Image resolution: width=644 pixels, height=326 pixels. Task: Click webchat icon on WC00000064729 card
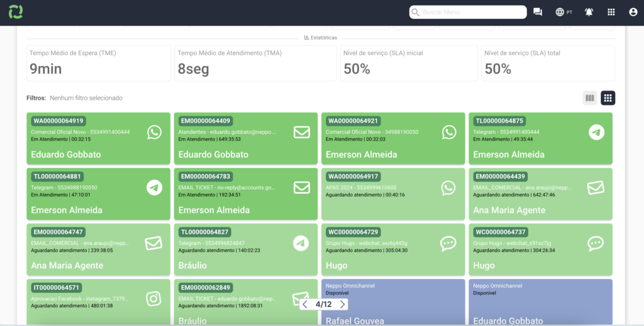448,243
